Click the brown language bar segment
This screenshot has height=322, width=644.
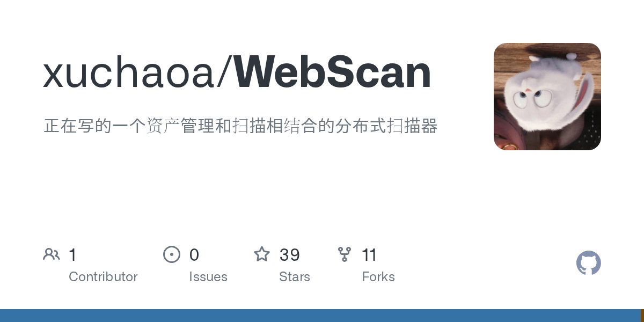click(642, 316)
